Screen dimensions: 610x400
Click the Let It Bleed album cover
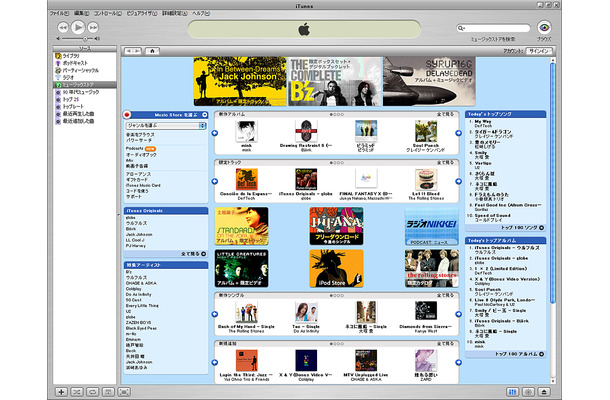pos(426,179)
